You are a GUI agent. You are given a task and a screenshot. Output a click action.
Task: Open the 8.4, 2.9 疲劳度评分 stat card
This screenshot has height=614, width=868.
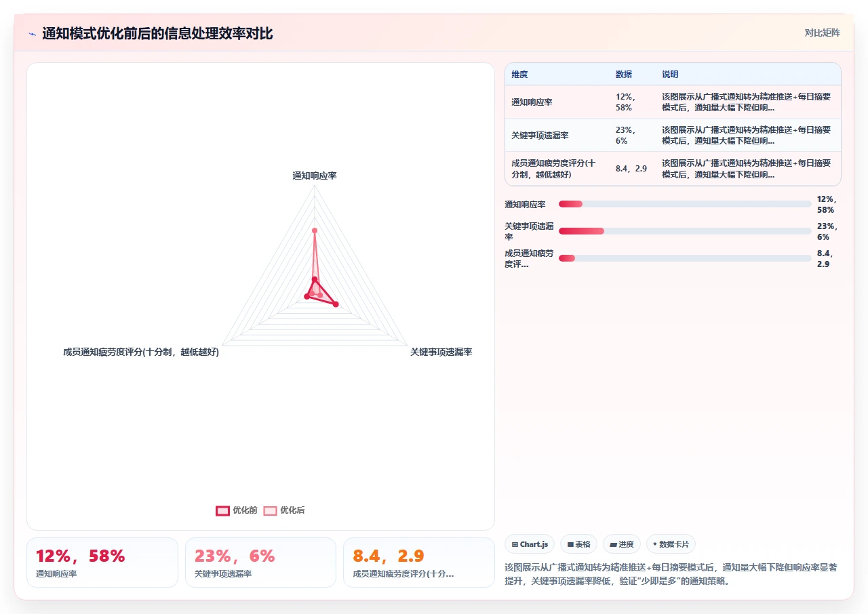click(419, 562)
